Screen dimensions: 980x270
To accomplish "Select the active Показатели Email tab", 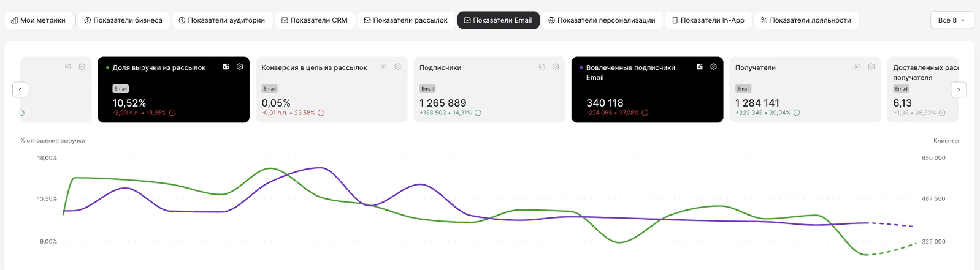I will pos(498,20).
